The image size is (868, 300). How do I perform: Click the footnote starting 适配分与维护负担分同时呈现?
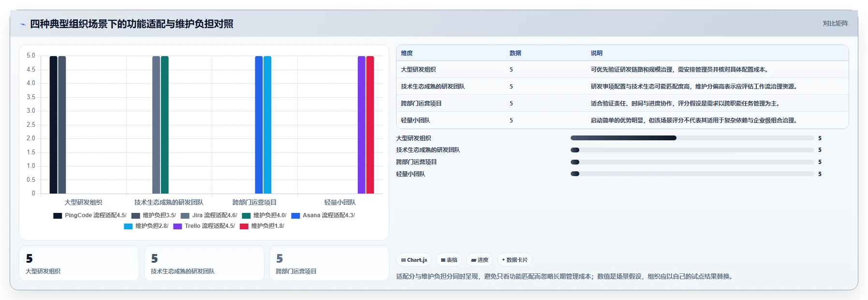pos(566,276)
